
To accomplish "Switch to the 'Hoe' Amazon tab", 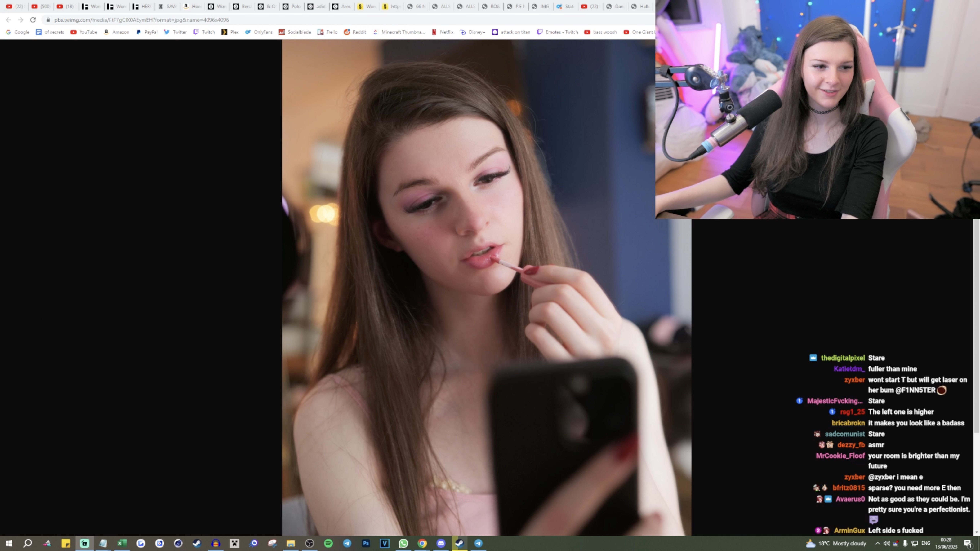I will coord(192,6).
